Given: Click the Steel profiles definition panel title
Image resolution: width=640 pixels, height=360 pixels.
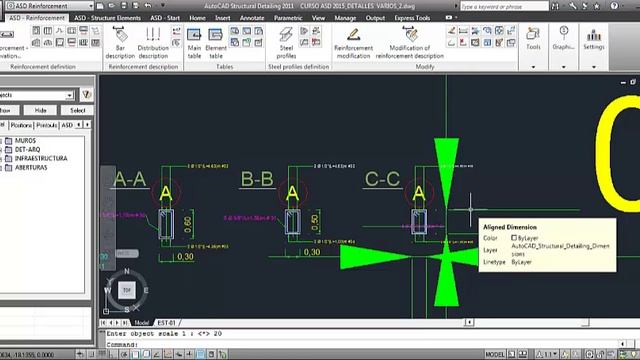Looking at the screenshot, I should coord(298,67).
